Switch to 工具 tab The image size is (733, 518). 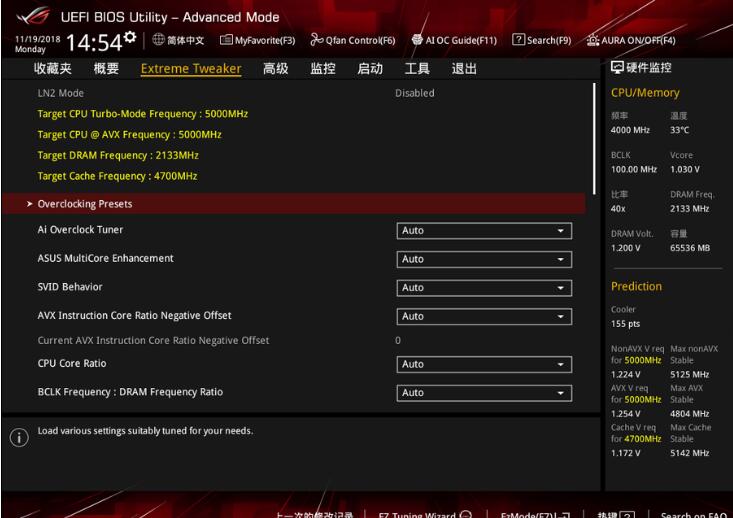417,69
